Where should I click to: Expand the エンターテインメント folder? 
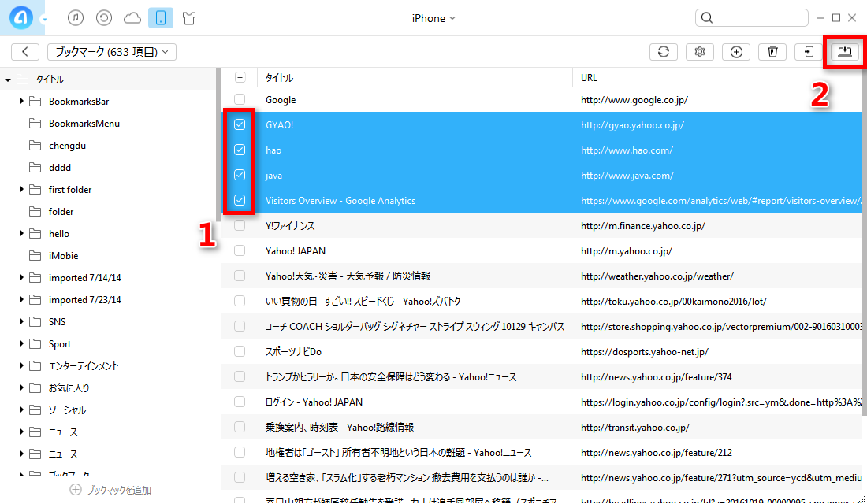click(x=21, y=365)
